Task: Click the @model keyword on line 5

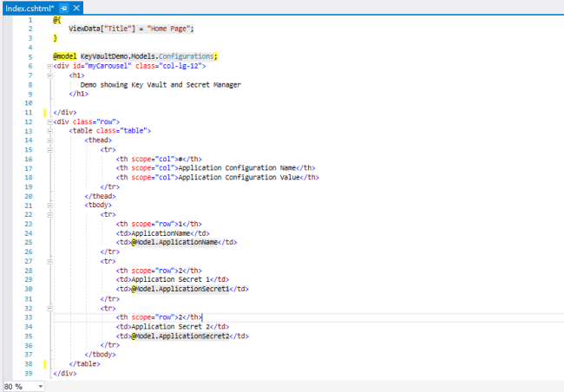Action: (x=65, y=56)
